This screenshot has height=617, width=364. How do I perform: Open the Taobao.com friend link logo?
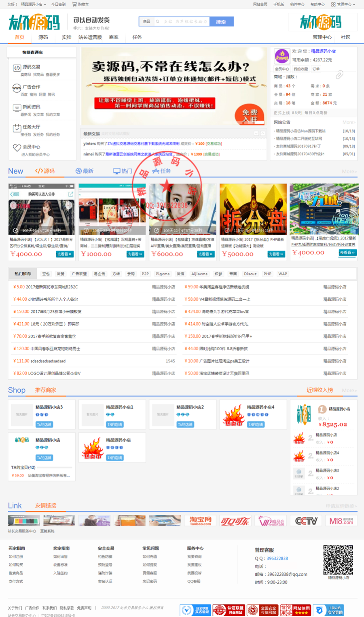200,521
